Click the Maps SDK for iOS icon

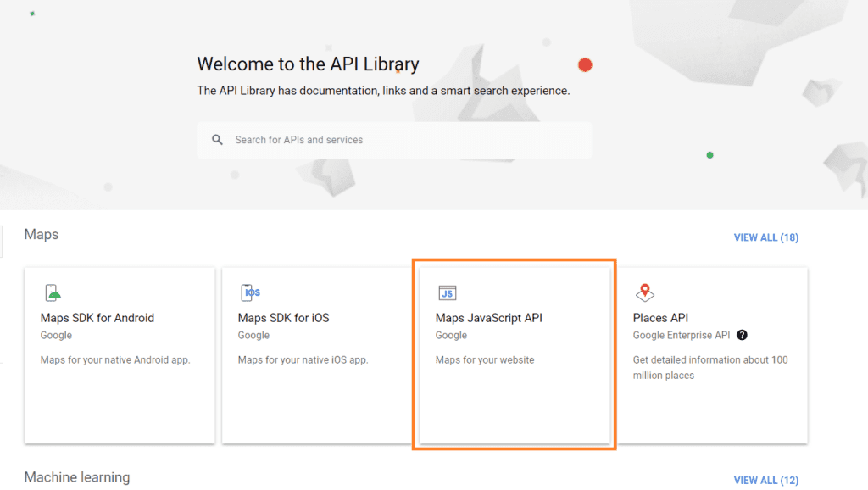(x=250, y=292)
